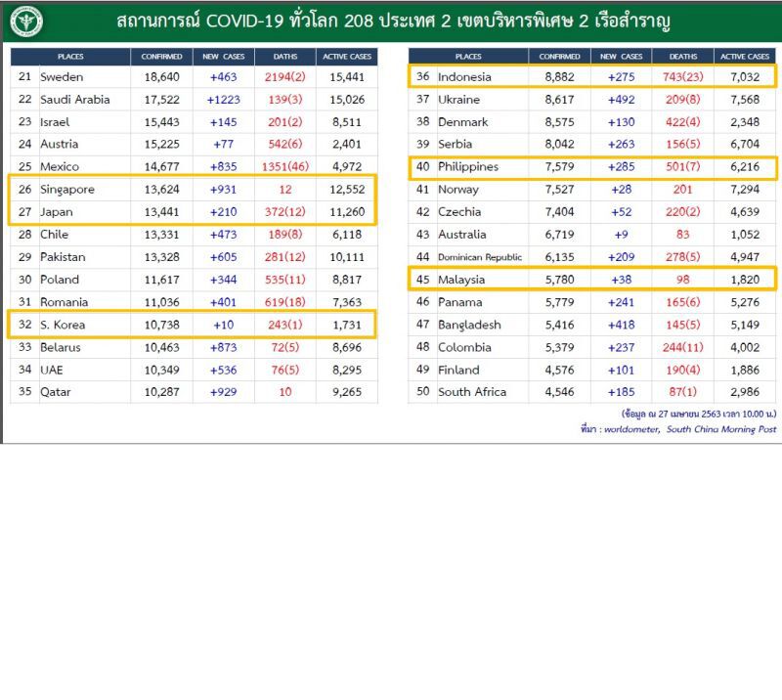Select Singapore's active cases 12,552
Image resolution: width=782 pixels, height=700 pixels.
click(347, 190)
